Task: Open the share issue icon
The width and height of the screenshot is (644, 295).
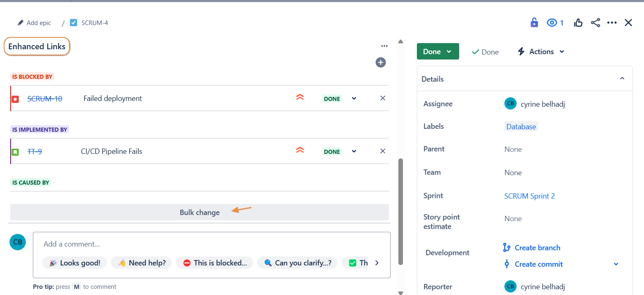Action: point(596,23)
